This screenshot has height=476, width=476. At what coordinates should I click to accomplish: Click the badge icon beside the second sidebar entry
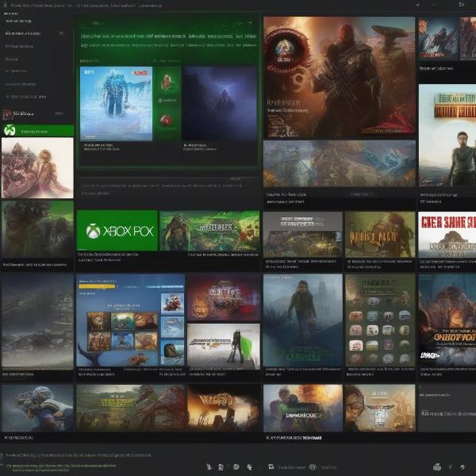coord(61,33)
